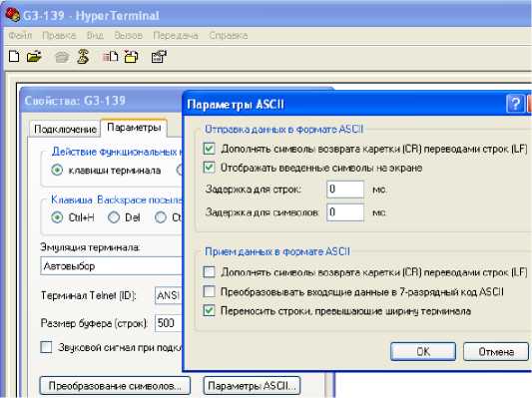
Task: Uncheck sending CR with LF checkbox
Action: point(209,149)
